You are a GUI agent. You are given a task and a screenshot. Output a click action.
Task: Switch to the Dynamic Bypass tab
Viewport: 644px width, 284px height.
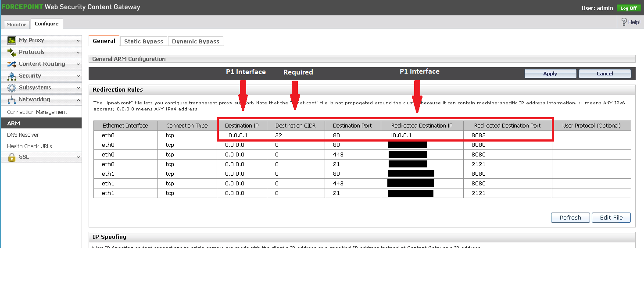(195, 41)
